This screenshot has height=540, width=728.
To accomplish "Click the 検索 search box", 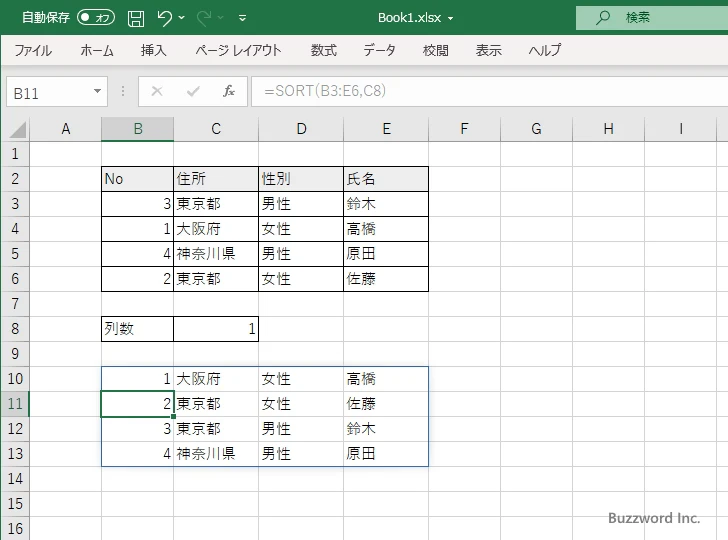I will point(652,18).
